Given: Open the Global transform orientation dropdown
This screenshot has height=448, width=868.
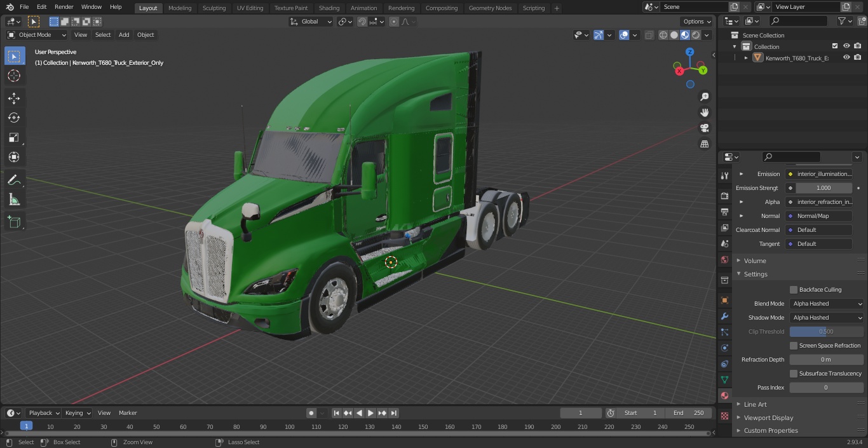Looking at the screenshot, I should pos(311,22).
